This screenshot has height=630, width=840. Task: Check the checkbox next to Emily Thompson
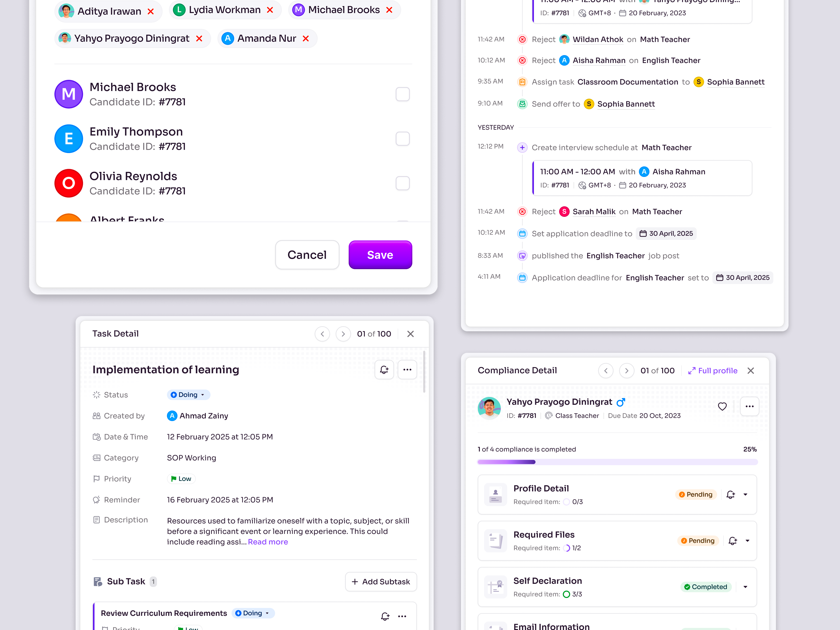(402, 139)
